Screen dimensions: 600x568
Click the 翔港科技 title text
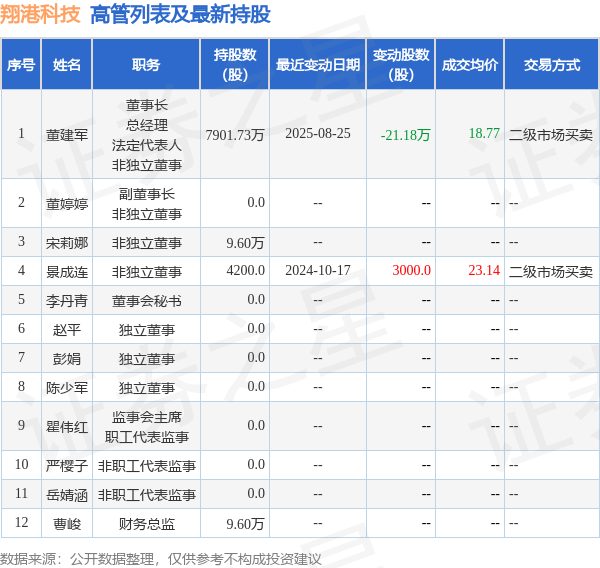(x=40, y=15)
